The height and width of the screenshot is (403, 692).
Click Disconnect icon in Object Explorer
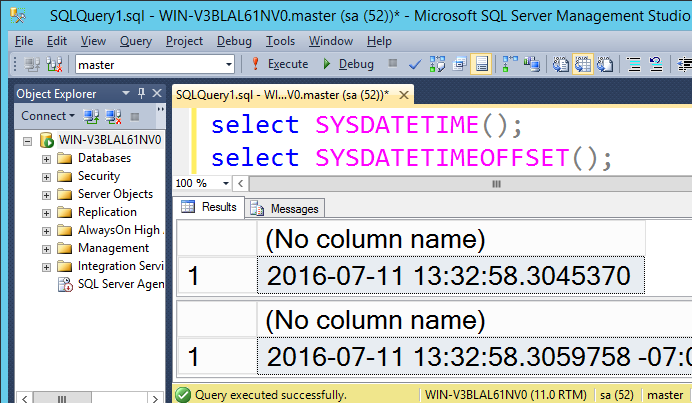(x=113, y=117)
